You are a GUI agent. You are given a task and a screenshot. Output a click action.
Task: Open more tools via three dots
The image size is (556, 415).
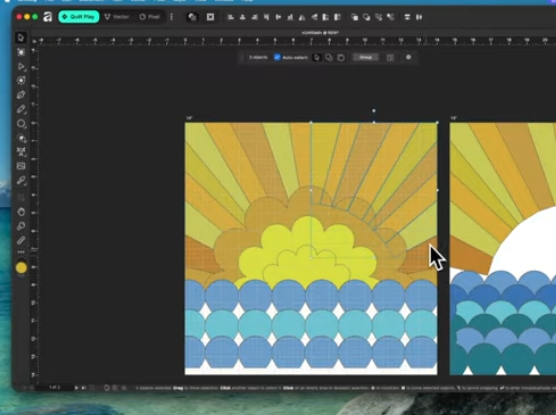coord(21,252)
